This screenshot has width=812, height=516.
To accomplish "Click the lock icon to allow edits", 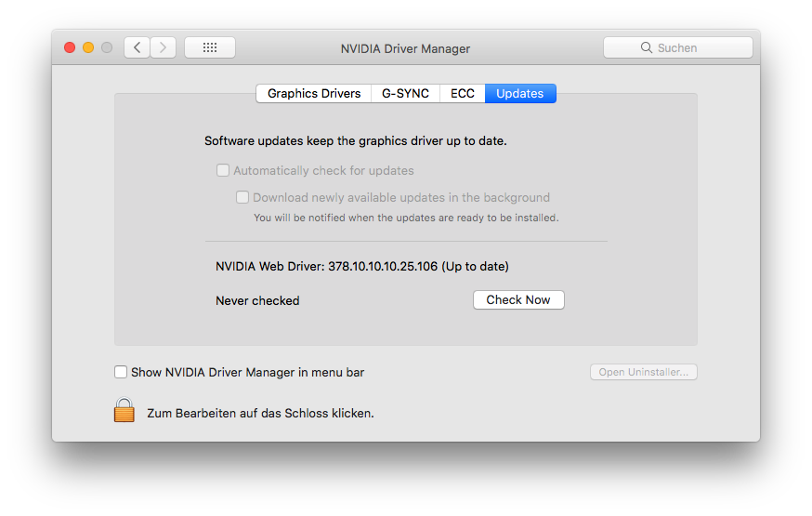I will pos(124,410).
